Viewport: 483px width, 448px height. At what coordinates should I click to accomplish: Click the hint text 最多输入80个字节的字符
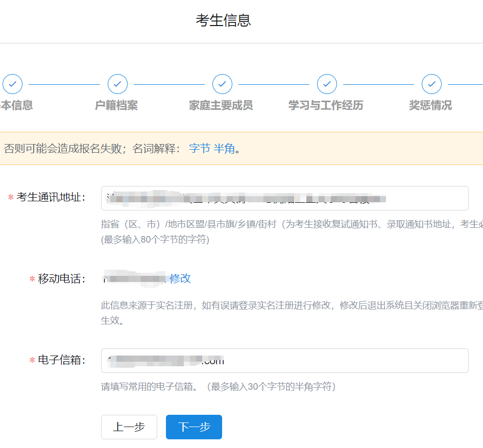[x=155, y=240]
